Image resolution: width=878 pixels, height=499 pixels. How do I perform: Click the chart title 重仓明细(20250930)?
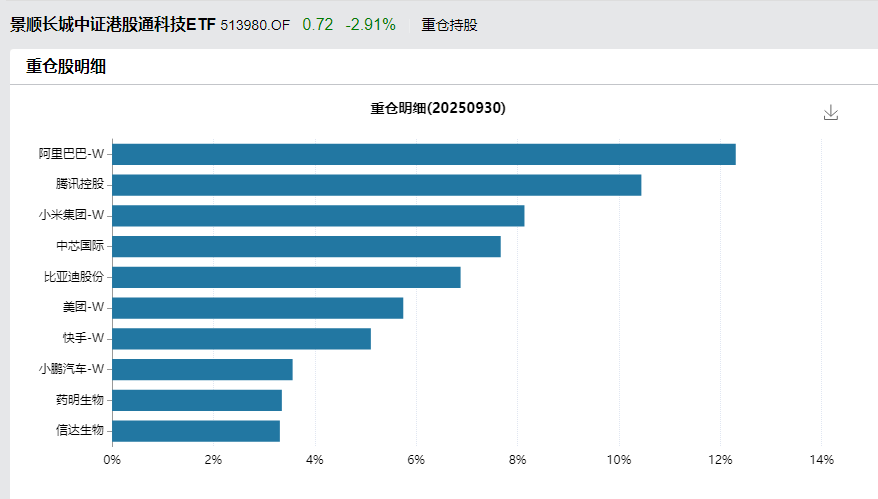click(438, 108)
